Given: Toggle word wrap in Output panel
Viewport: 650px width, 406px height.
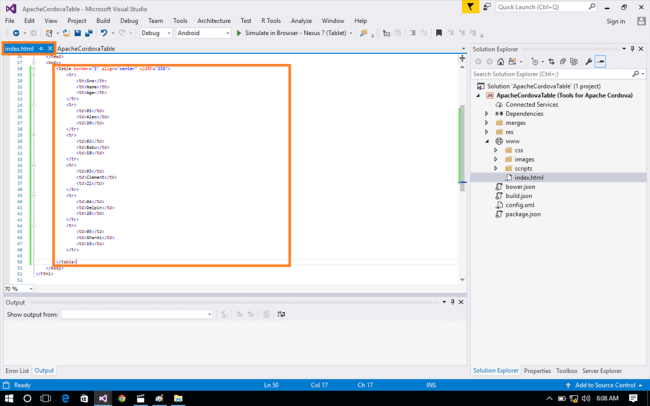Looking at the screenshot, I should coord(283,314).
